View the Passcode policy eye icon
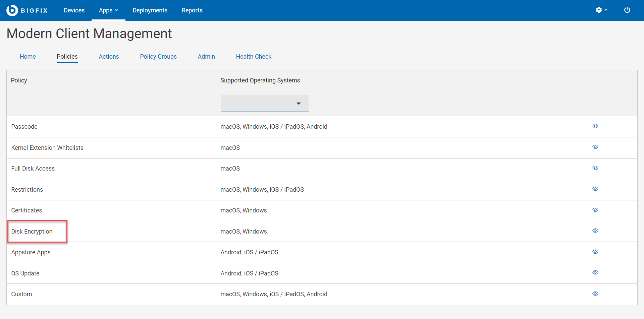This screenshot has height=319, width=644. point(595,126)
